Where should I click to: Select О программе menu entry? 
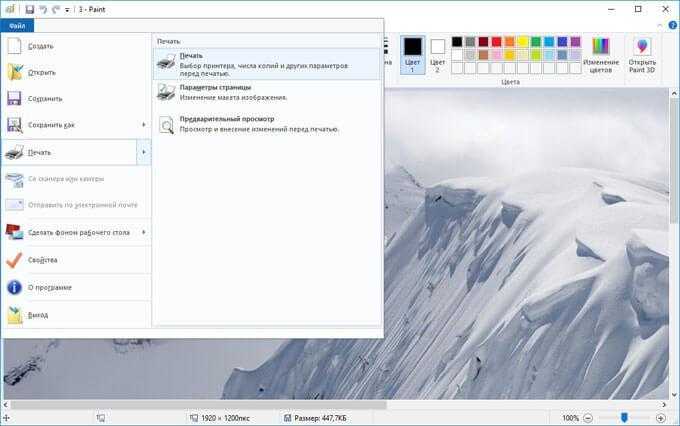tap(76, 287)
